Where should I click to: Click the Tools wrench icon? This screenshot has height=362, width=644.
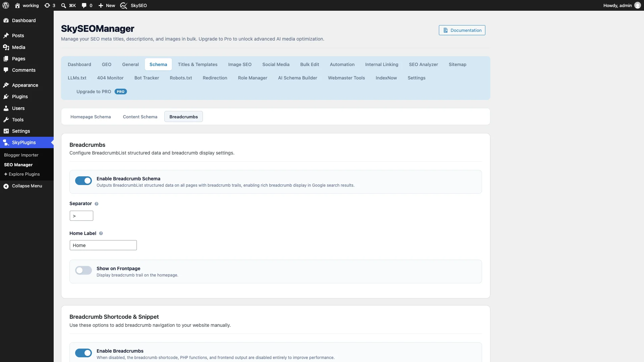pos(6,120)
